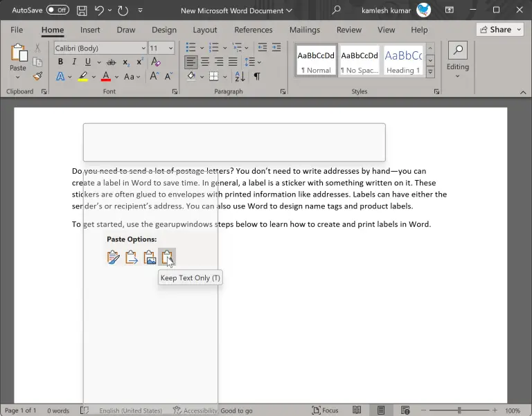Increase font size with grow button

(x=154, y=76)
